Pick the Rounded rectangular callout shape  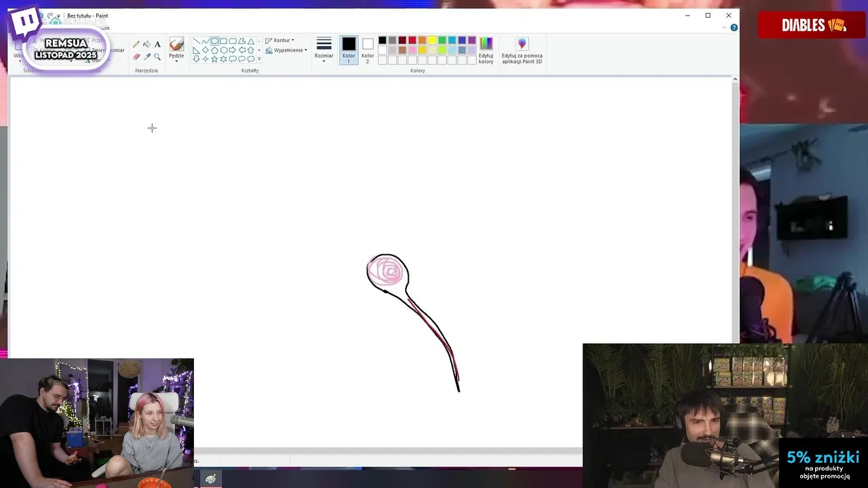(233, 59)
